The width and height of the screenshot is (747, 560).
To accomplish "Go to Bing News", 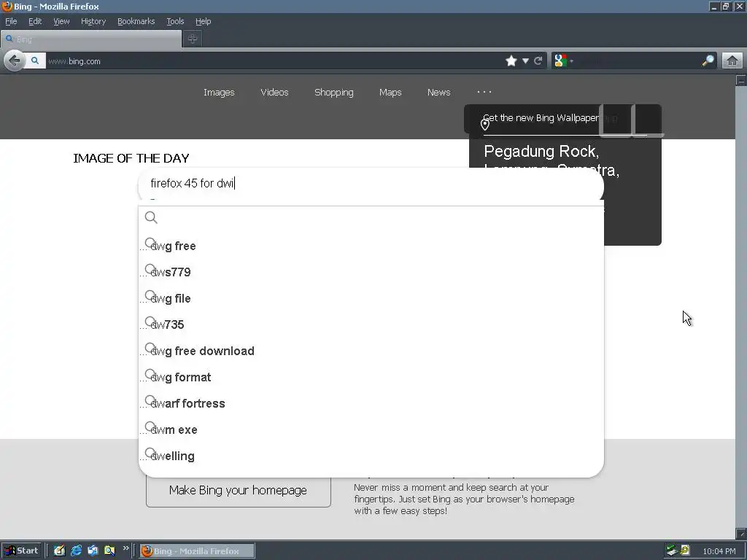I will pos(438,93).
